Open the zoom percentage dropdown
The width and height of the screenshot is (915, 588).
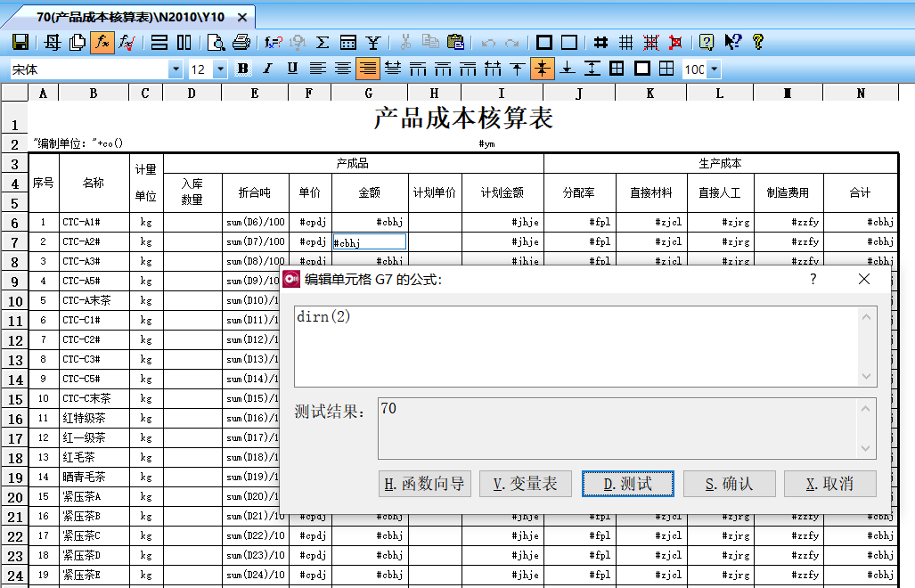[714, 69]
